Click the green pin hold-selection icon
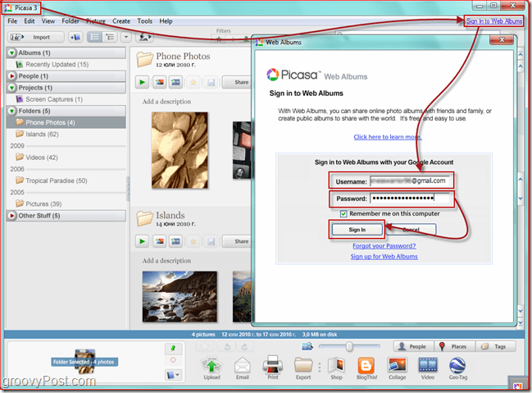Screen dimensions: 532x393 point(173,348)
